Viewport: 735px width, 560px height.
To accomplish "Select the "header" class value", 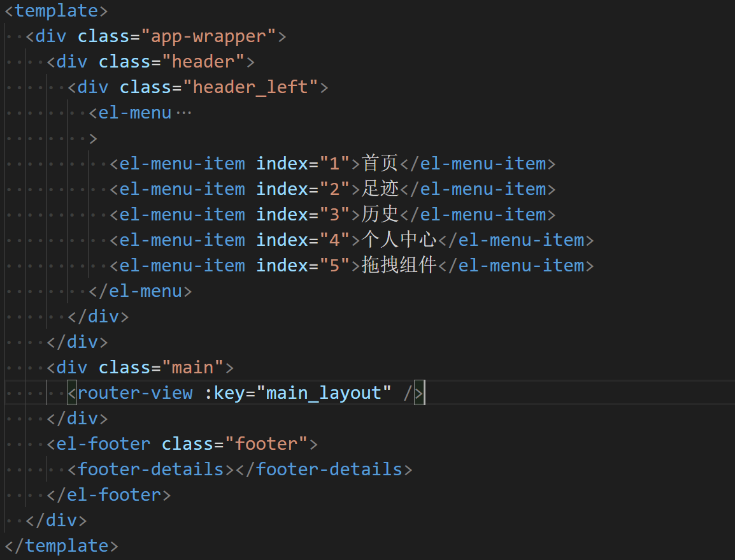I will click(203, 62).
